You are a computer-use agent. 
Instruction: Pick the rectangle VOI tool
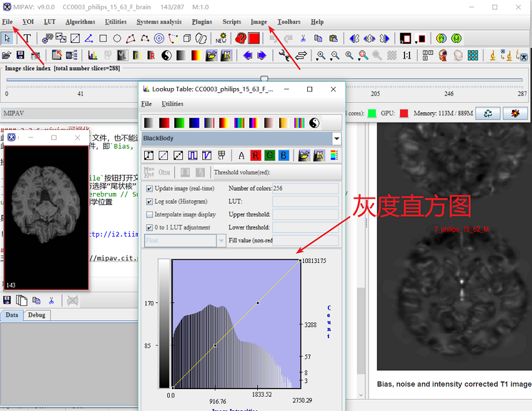pos(103,38)
